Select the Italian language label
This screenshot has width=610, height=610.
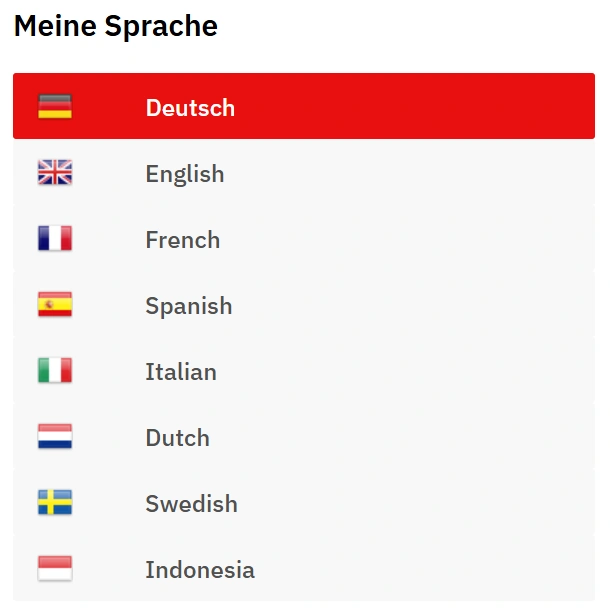181,371
